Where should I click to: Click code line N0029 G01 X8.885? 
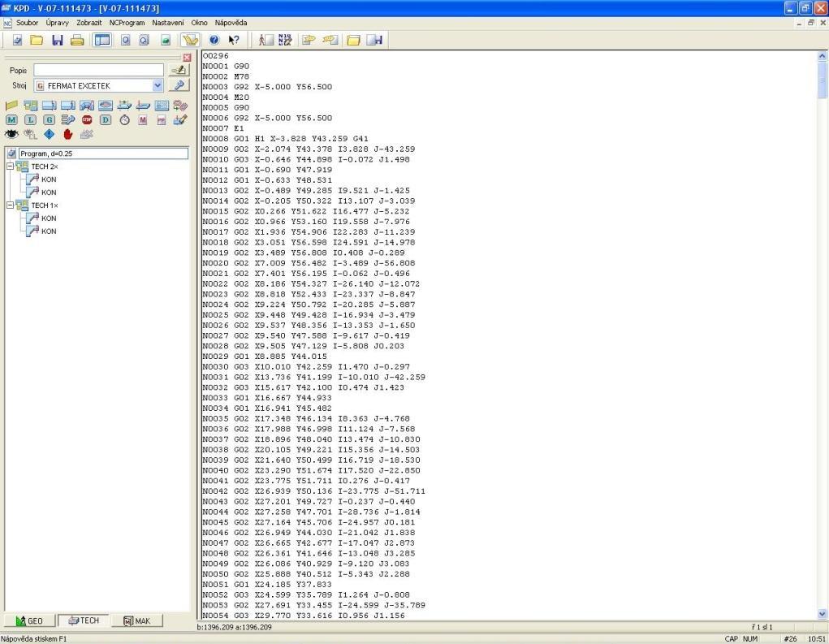(265, 357)
